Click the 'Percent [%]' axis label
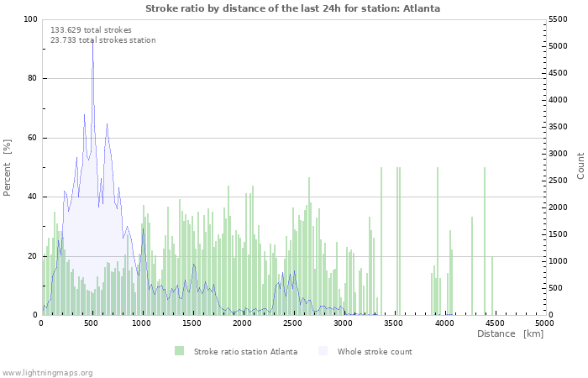This screenshot has width=588, height=378. (7, 168)
